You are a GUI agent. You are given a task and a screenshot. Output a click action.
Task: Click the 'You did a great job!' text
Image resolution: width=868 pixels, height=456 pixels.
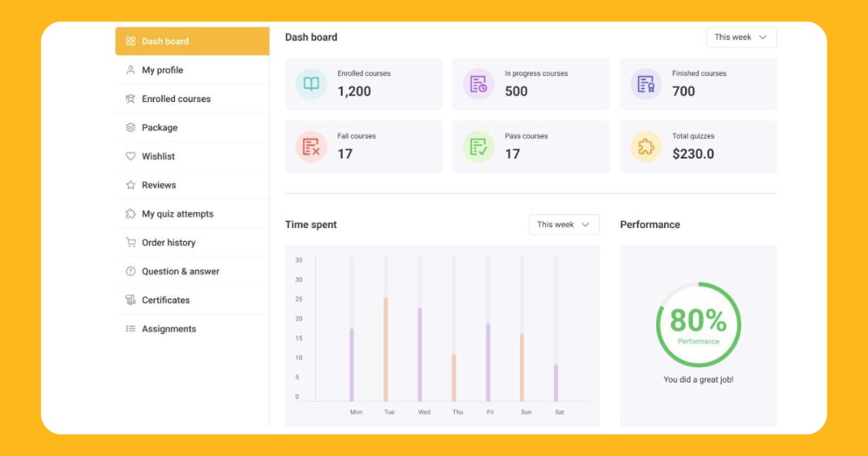[x=698, y=379]
